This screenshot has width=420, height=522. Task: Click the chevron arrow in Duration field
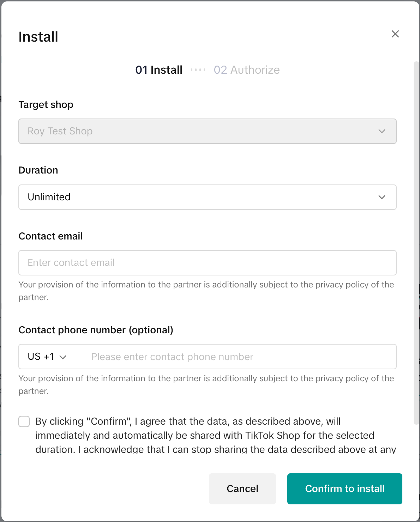point(382,197)
